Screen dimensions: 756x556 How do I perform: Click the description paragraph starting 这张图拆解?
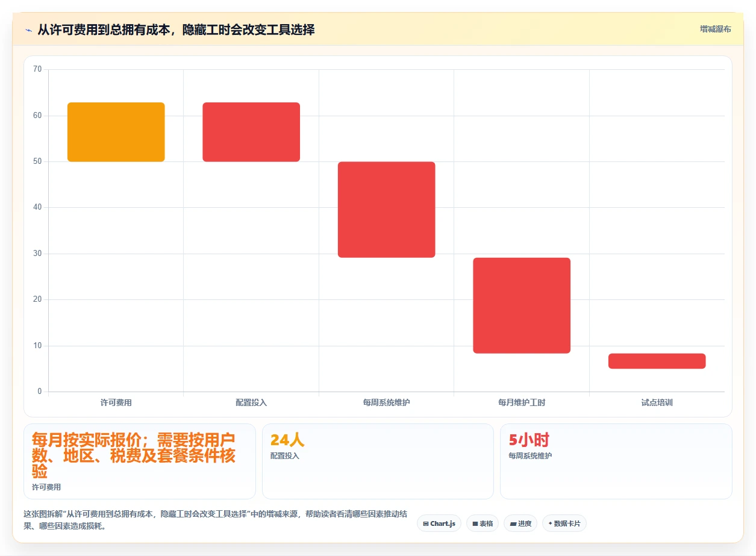215,520
